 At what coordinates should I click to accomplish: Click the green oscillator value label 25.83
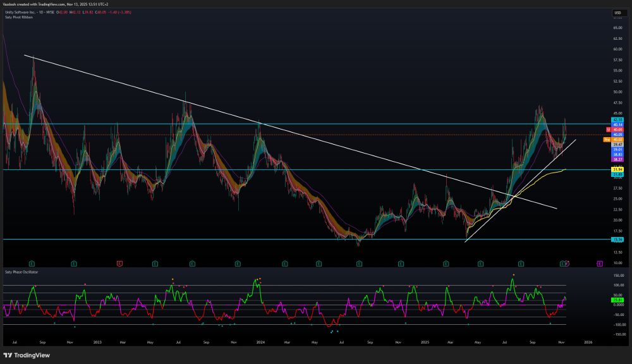coord(617,300)
